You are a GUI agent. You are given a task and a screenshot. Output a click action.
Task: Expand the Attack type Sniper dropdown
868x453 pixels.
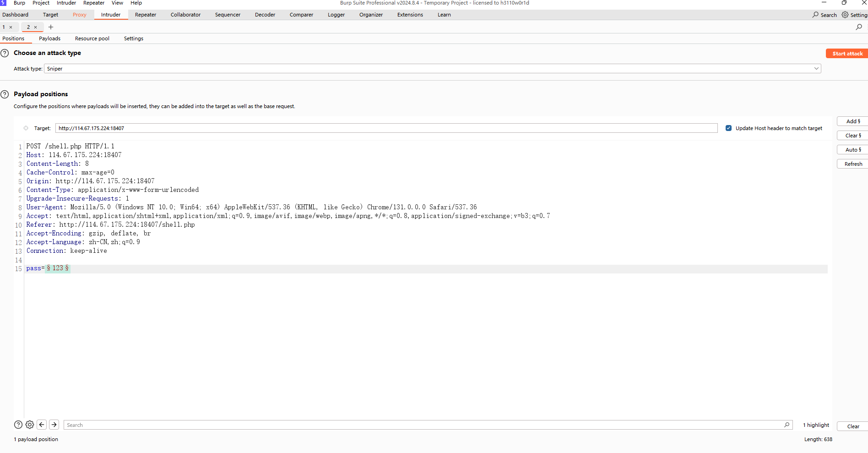[816, 69]
